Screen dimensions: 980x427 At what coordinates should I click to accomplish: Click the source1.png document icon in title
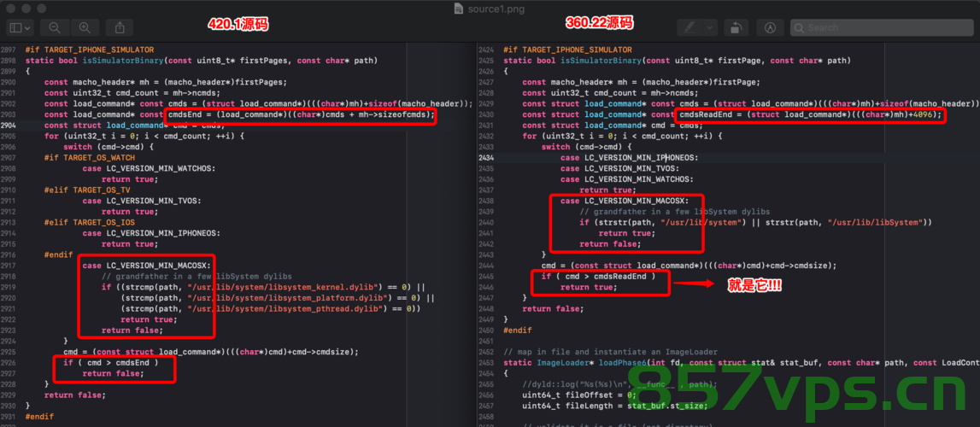tap(459, 9)
